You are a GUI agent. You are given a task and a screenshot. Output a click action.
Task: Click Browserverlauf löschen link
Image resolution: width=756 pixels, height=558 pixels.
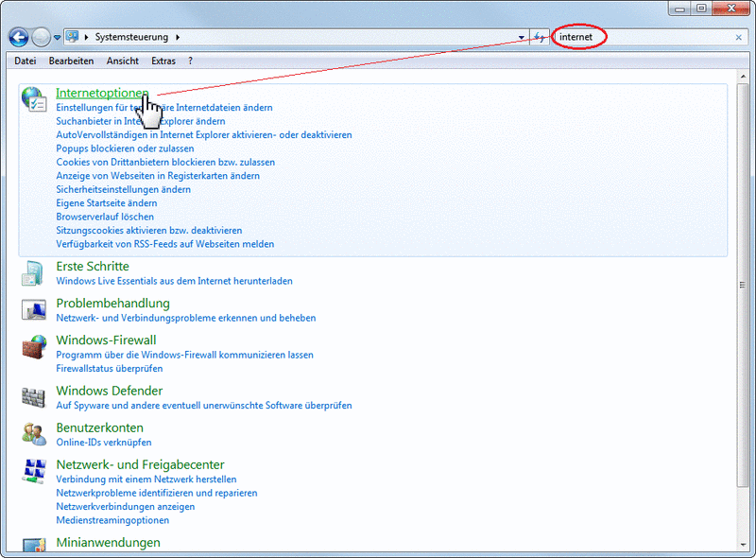tap(105, 217)
